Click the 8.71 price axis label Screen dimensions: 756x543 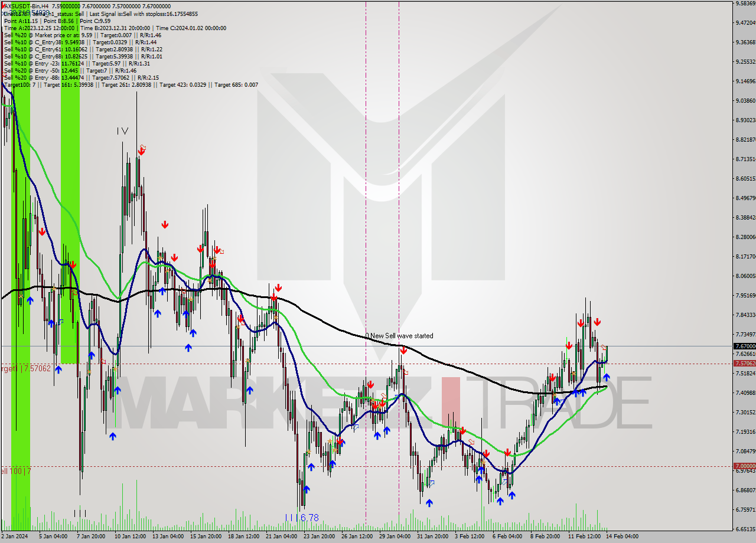[x=745, y=159]
